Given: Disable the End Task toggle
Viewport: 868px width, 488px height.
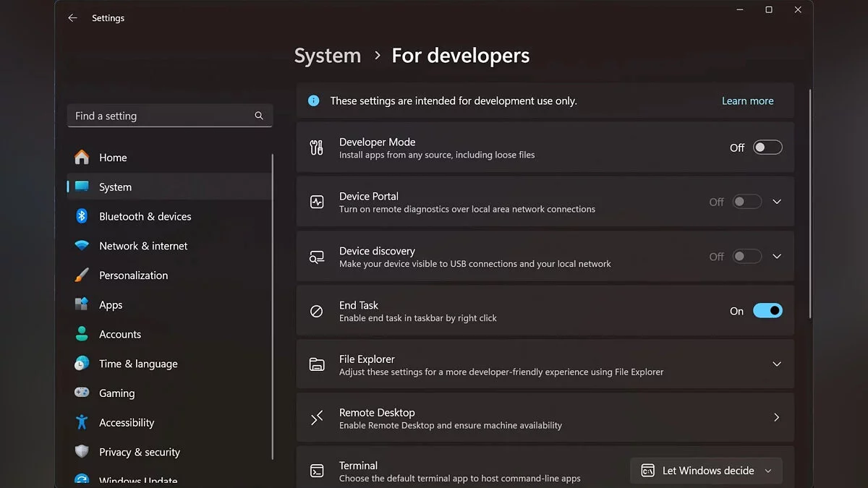Looking at the screenshot, I should point(767,311).
